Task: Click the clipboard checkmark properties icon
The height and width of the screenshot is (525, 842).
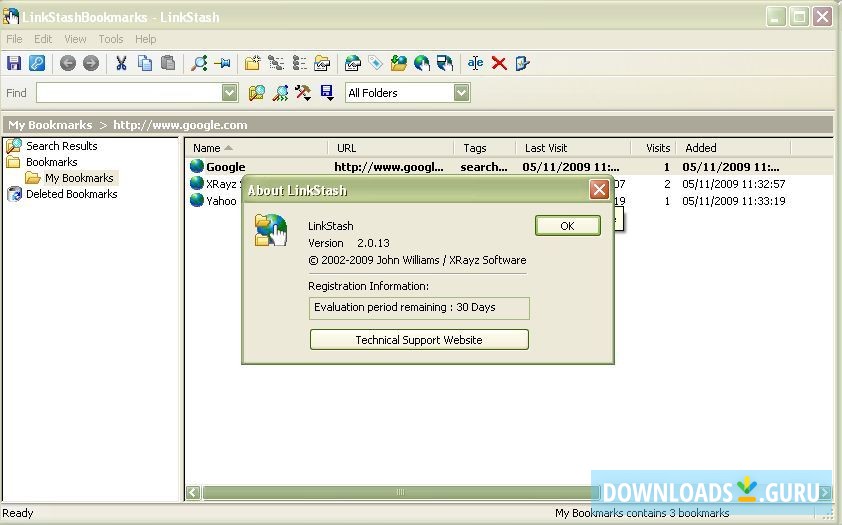Action: click(522, 63)
